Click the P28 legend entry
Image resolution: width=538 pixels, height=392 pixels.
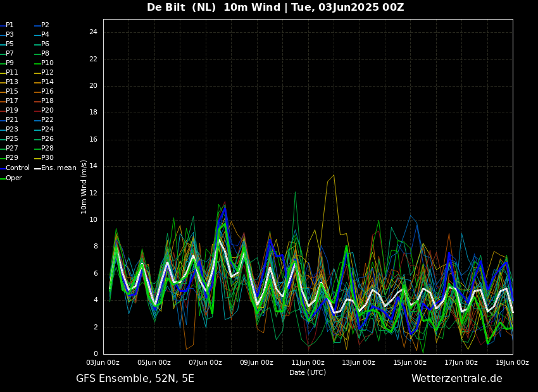click(47, 149)
